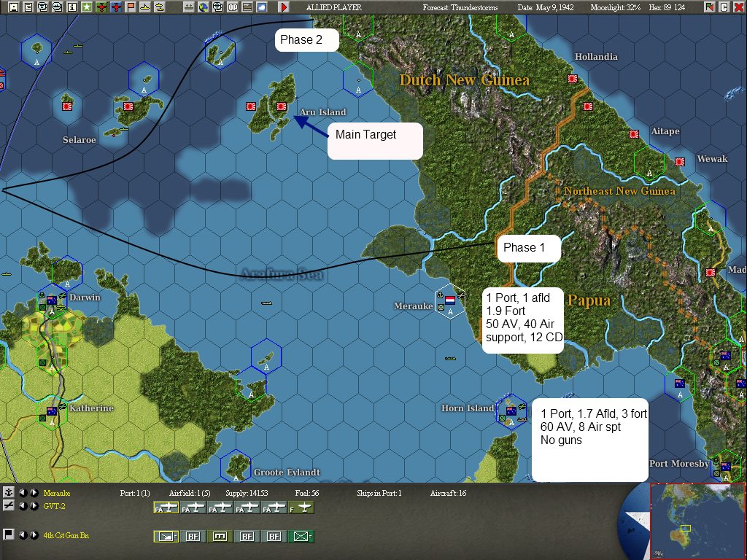Click the Merauke Dutch flag base hex
This screenshot has width=747, height=560.
click(x=450, y=300)
